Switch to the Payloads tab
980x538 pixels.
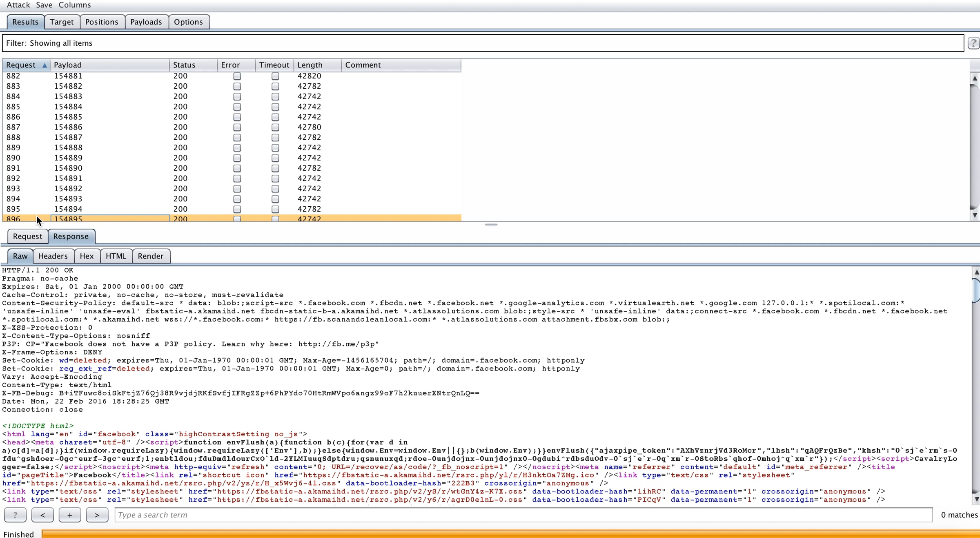point(146,22)
